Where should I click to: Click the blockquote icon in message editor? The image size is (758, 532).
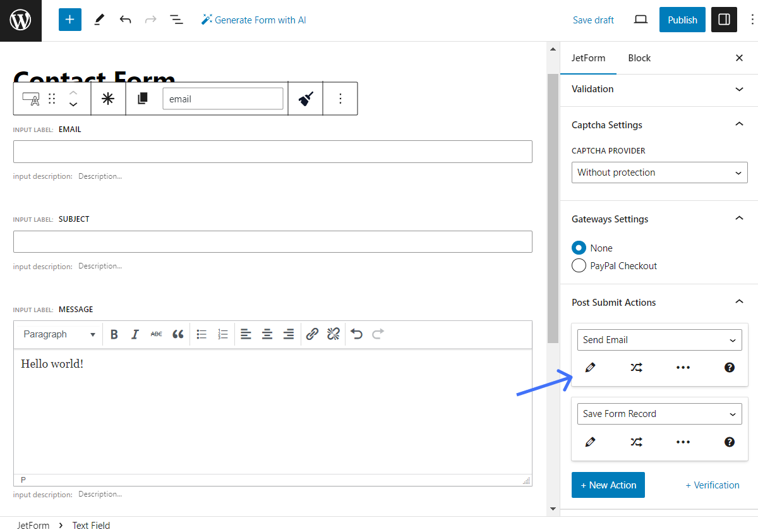(178, 334)
